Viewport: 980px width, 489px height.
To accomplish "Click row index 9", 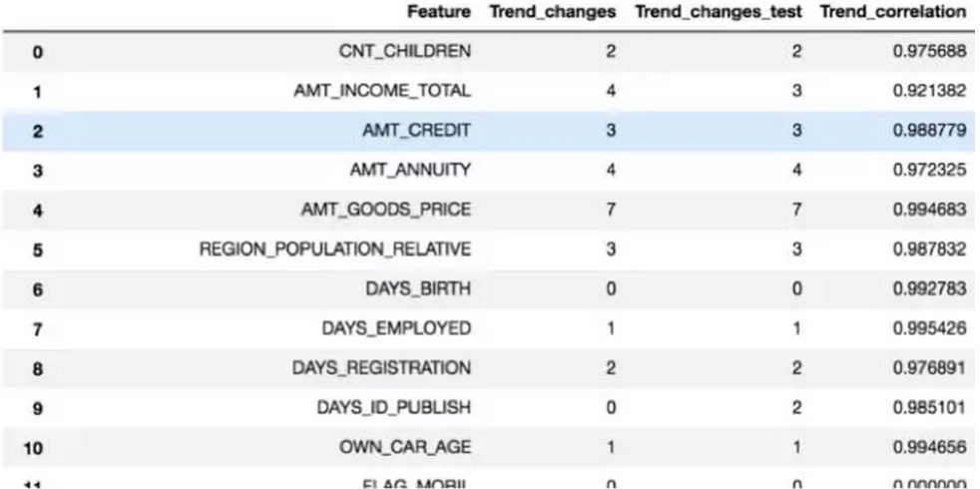I will pyautogui.click(x=38, y=408).
